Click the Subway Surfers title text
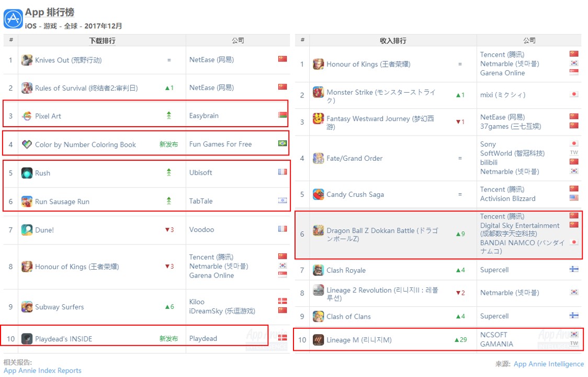Image resolution: width=588 pixels, height=377 pixels. (59, 307)
